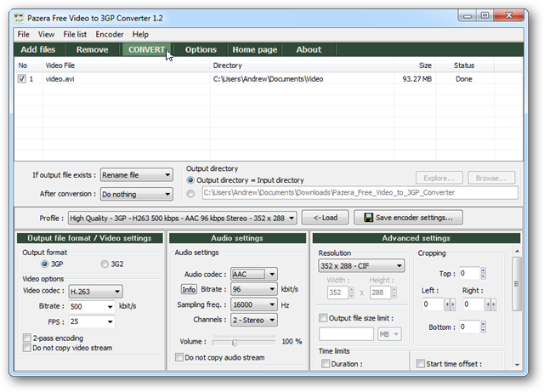Click the Info button next to Bitrate
This screenshot has height=392, width=544.
(x=189, y=289)
